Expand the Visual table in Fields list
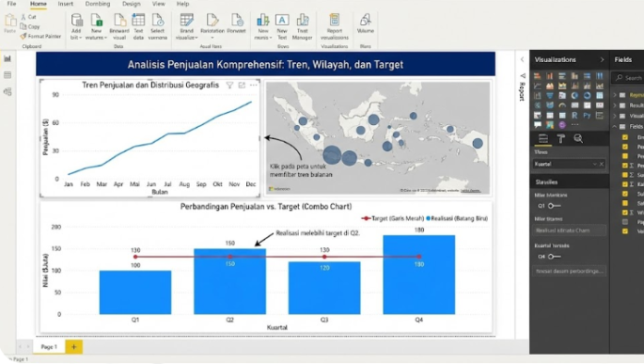Screen dimensions: 644x364 [615, 116]
